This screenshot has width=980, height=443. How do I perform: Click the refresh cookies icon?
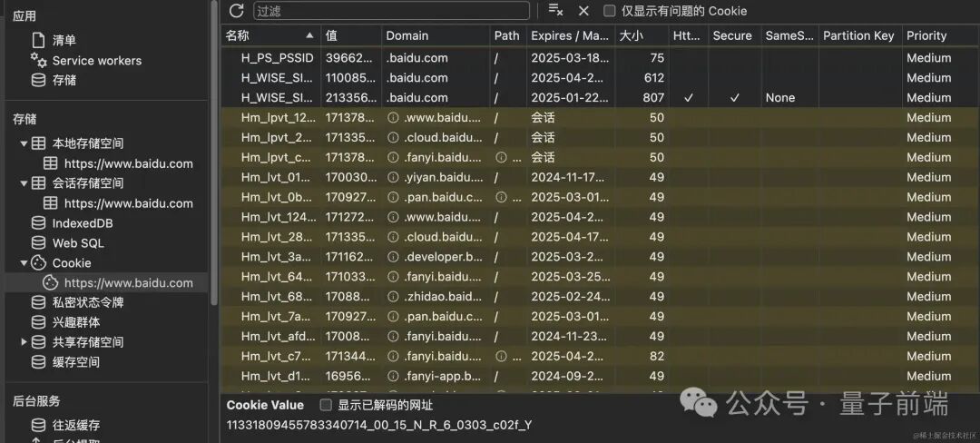[x=236, y=11]
